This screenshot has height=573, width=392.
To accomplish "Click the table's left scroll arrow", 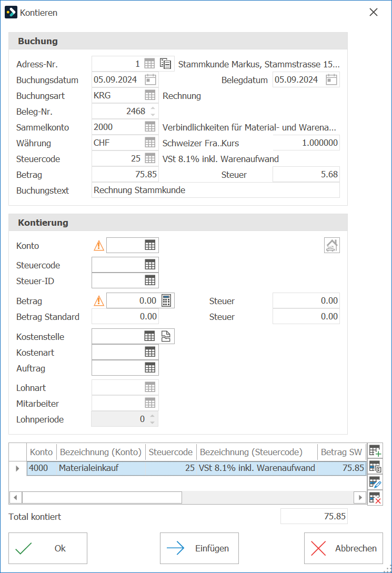I will (x=15, y=497).
